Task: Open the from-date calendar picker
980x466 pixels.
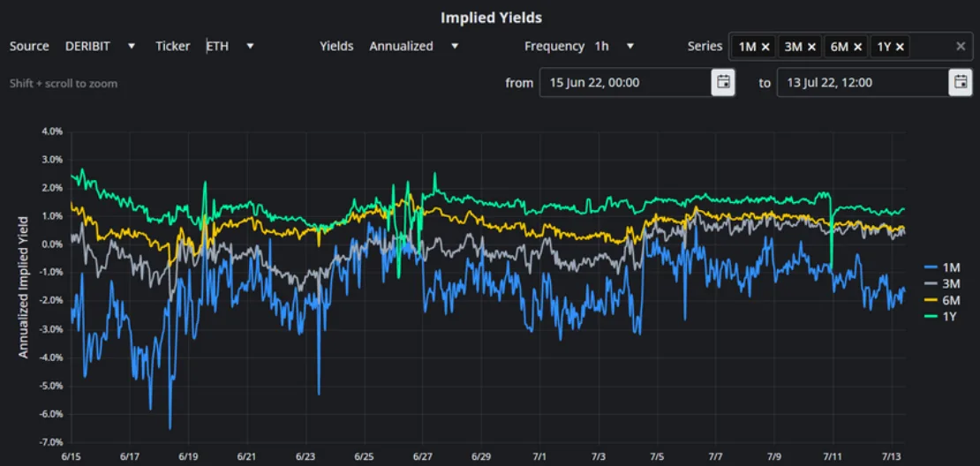Action: pos(723,82)
